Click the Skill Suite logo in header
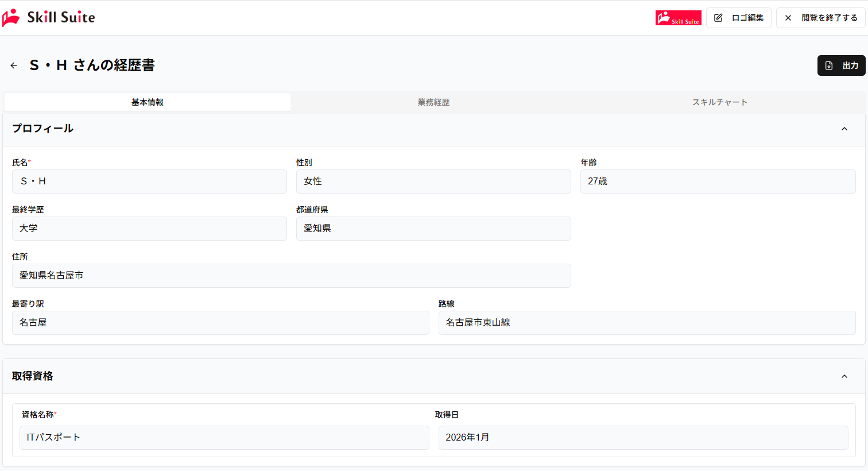Viewport: 868px width, 471px height. pos(49,18)
